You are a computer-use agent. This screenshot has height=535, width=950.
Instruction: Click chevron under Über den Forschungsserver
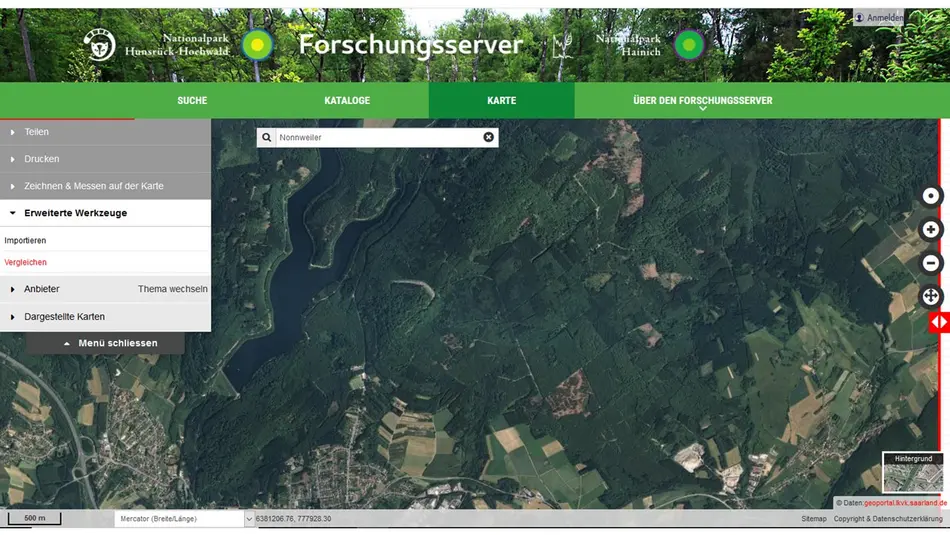pyautogui.click(x=703, y=109)
